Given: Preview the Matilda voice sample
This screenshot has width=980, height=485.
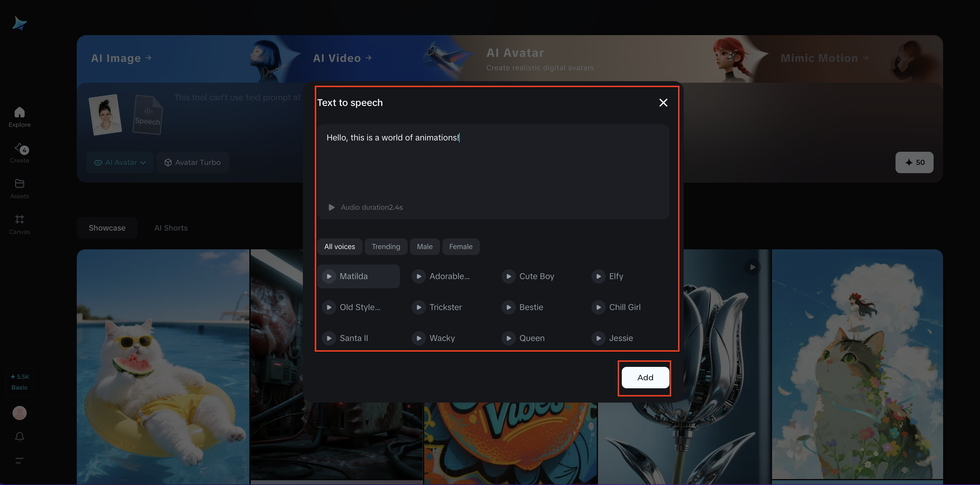Looking at the screenshot, I should [x=329, y=276].
